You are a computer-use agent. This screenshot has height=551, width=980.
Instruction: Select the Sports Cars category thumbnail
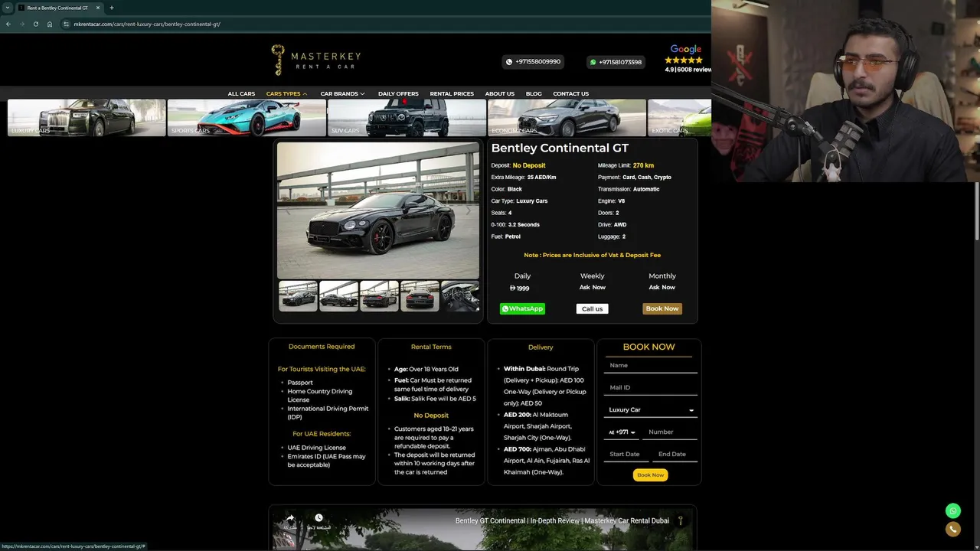tap(247, 118)
